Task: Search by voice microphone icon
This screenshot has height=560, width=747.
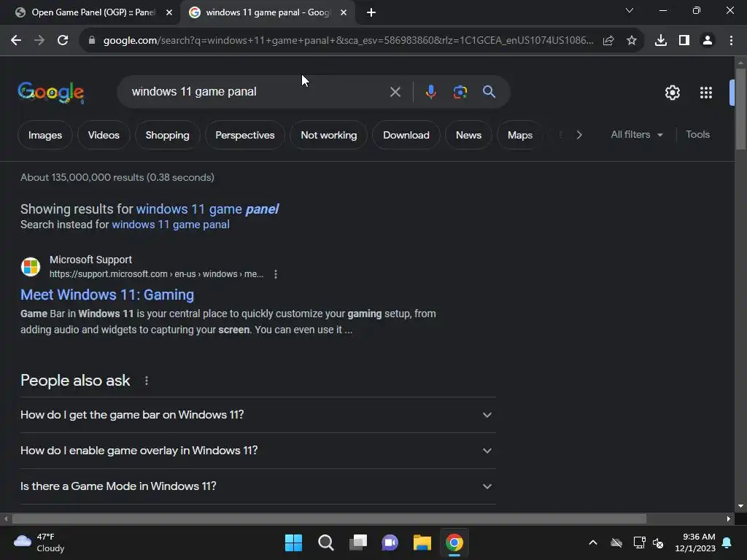Action: tap(430, 92)
